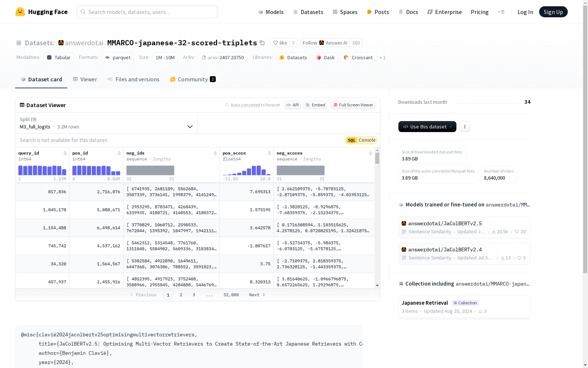Click the Next page button
This screenshot has width=588, height=368.
257,295
